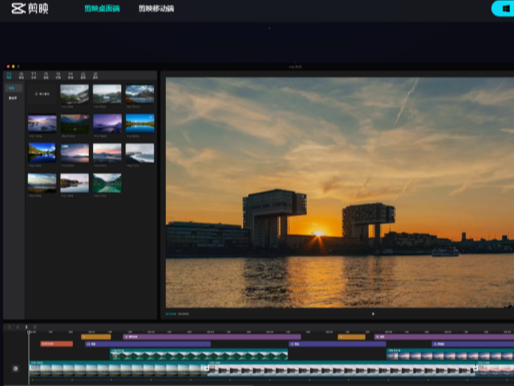This screenshot has width=514, height=386.
Task: Click the sunset video in the preview player
Action: point(340,193)
